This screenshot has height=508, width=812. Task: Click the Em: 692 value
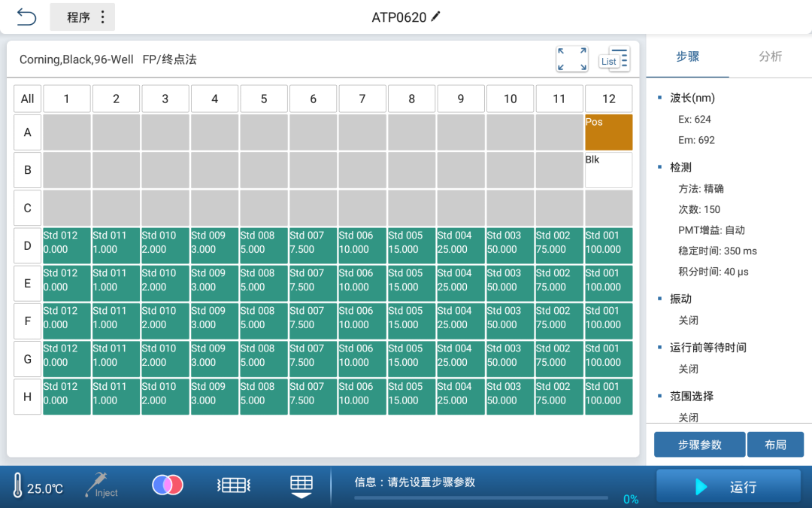pyautogui.click(x=696, y=140)
